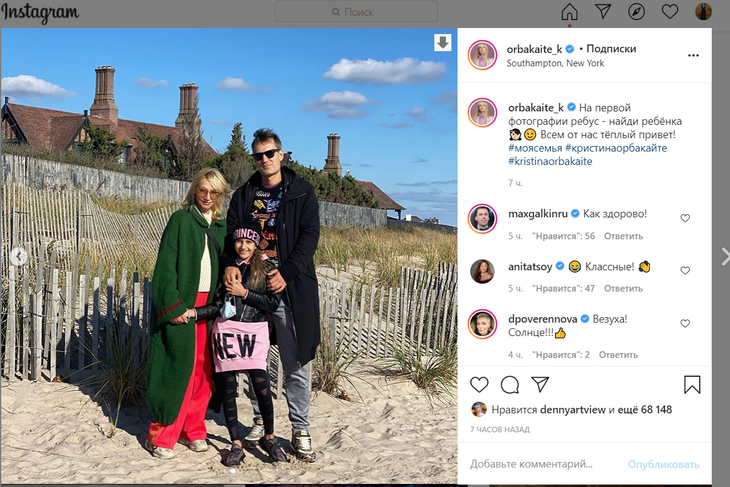Like the post with the heart icon

pyautogui.click(x=479, y=385)
